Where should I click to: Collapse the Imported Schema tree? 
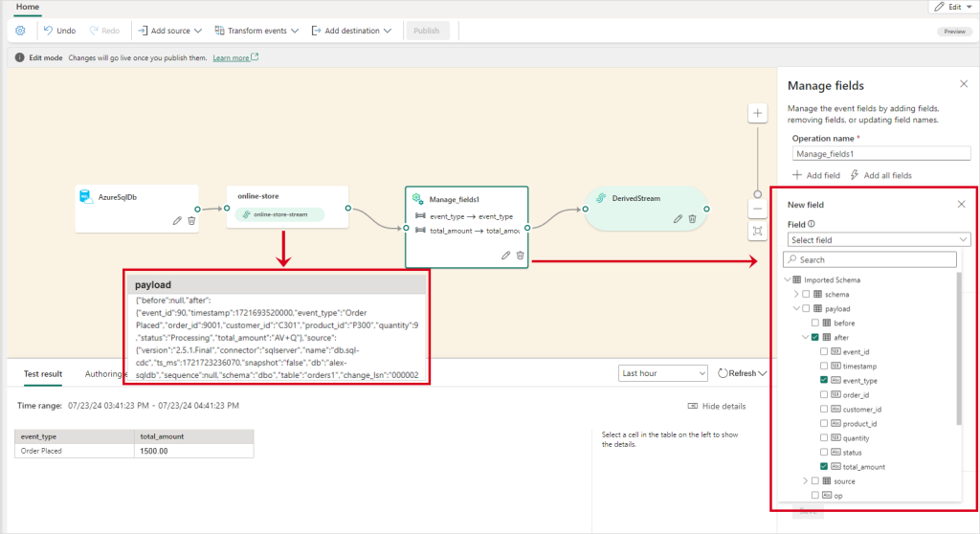pyautogui.click(x=789, y=279)
